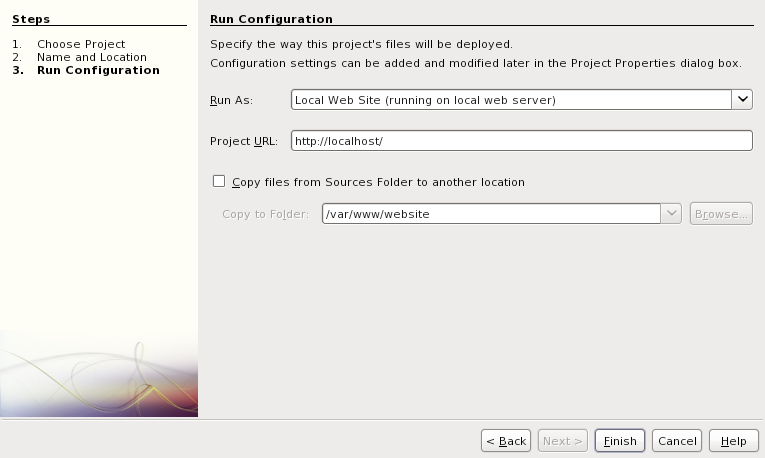This screenshot has width=765, height=458.
Task: Expand the Copy to Folder dropdown arrow
Action: point(671,214)
